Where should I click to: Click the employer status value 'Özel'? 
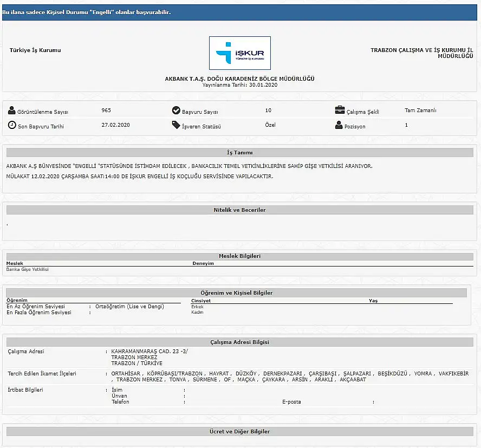click(270, 125)
